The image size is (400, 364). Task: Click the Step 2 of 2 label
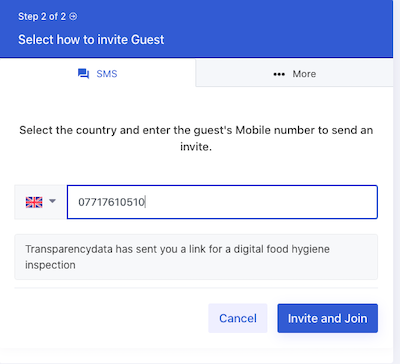tap(42, 16)
